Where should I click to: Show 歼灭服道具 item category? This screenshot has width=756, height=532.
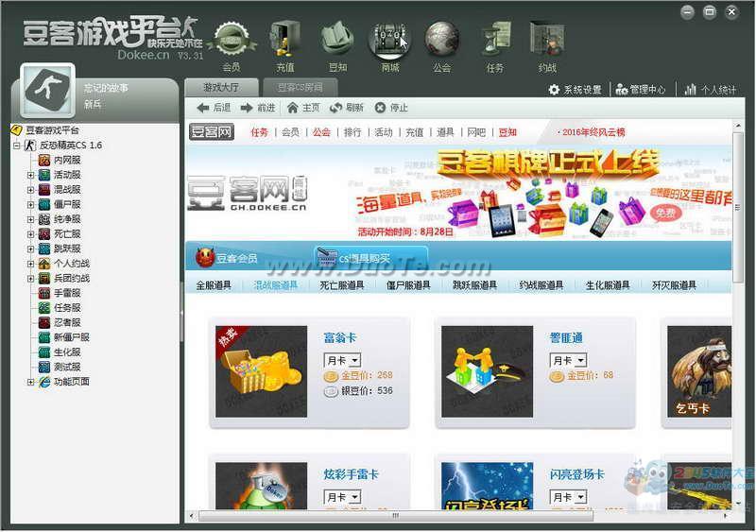coord(675,285)
